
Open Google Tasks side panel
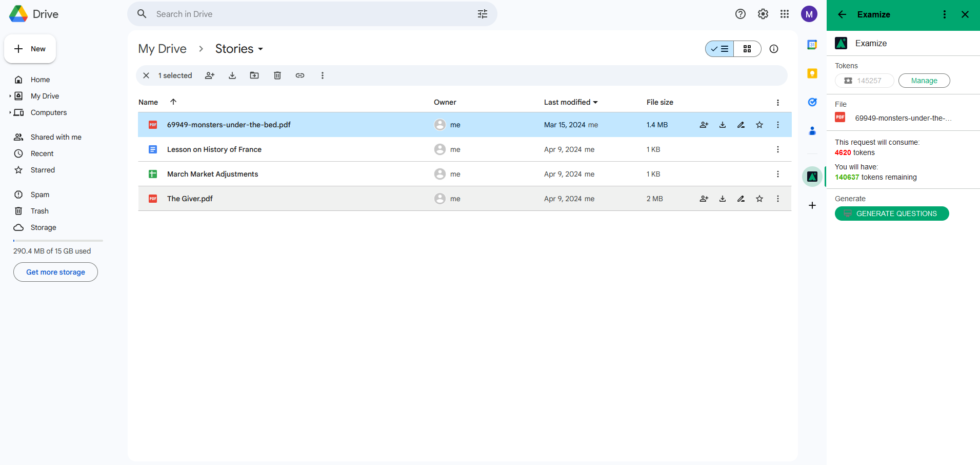[x=812, y=102]
